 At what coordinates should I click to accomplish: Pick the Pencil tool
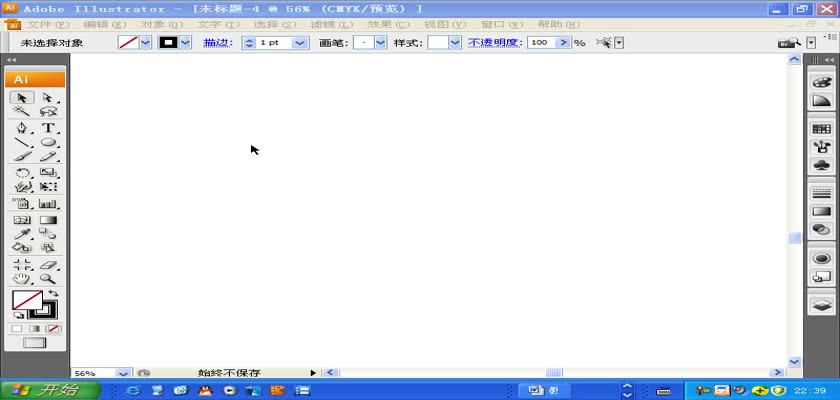(x=48, y=156)
